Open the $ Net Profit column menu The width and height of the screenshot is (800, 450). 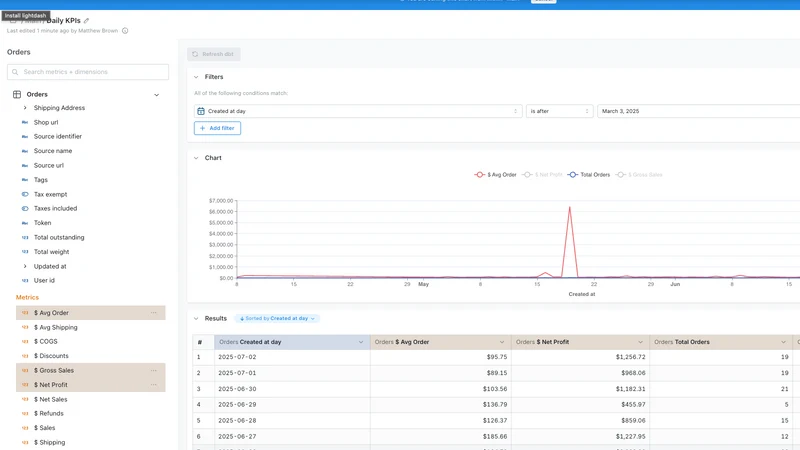click(x=640, y=342)
